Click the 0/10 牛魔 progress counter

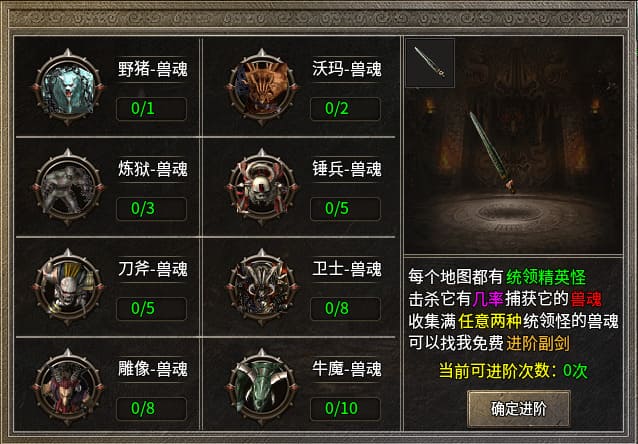coord(345,408)
